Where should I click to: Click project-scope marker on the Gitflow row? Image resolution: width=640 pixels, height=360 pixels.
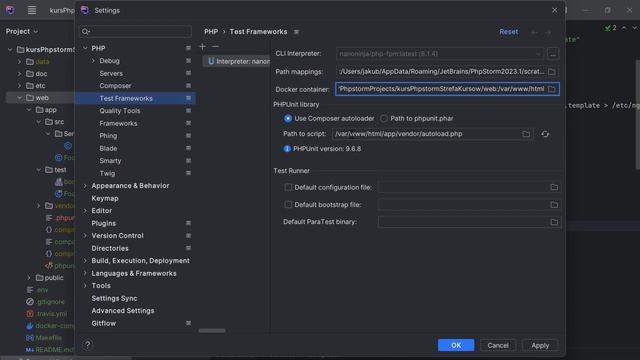[188, 323]
